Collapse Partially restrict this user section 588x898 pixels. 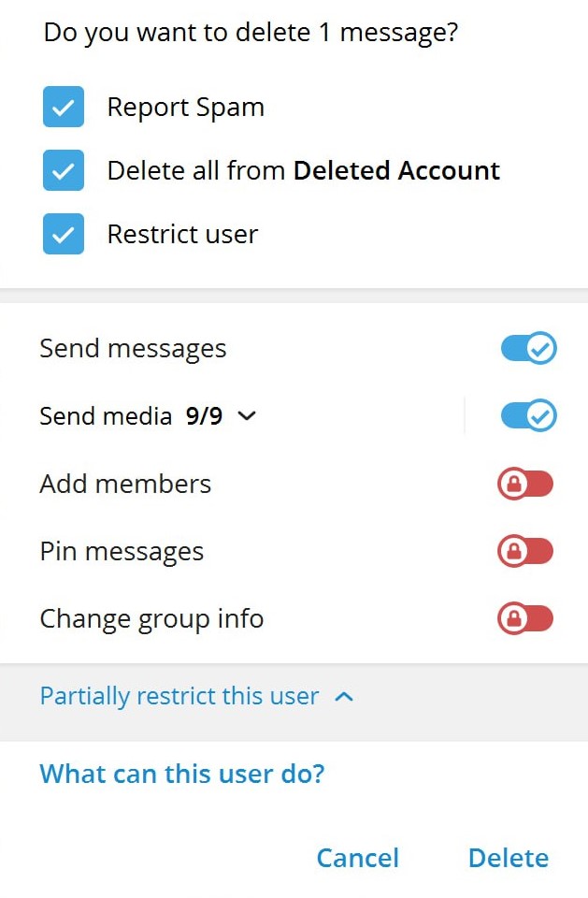tap(179, 697)
